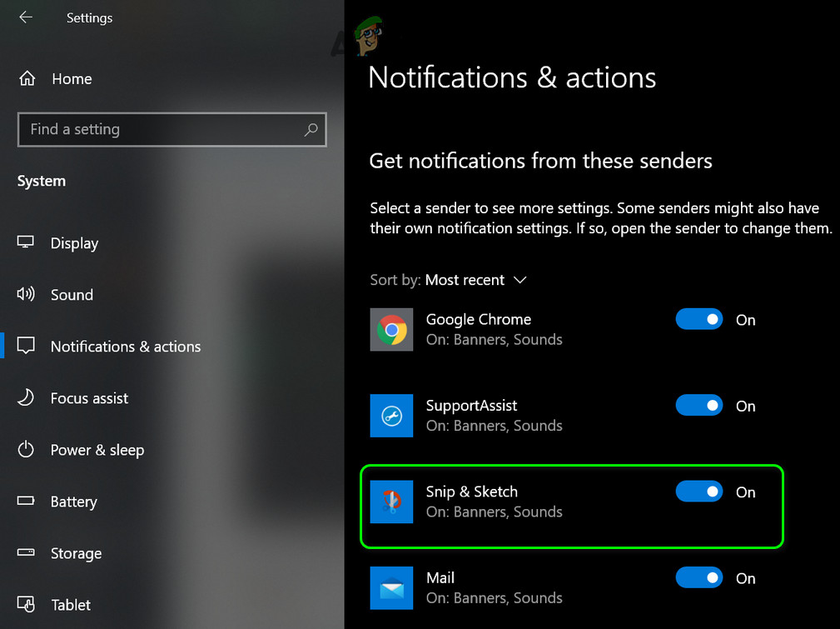Viewport: 840px width, 629px height.
Task: Open the Snip & Sketch app icon
Action: [x=391, y=502]
